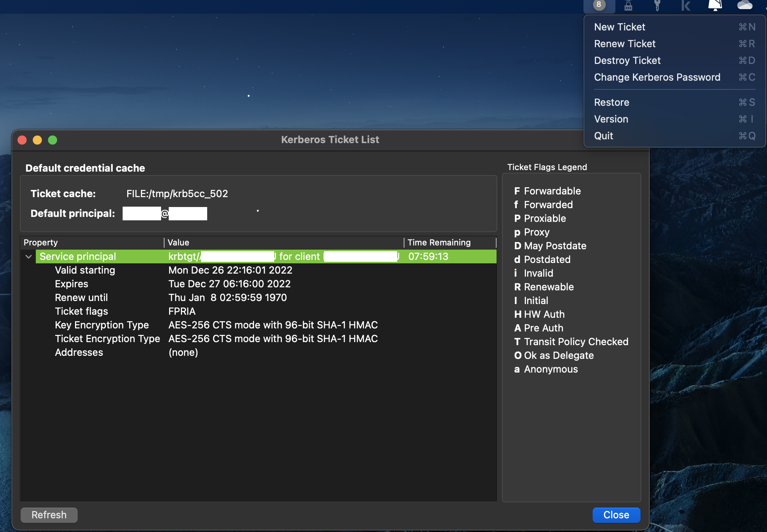Click the blue Close button
The image size is (767, 532).
point(616,515)
